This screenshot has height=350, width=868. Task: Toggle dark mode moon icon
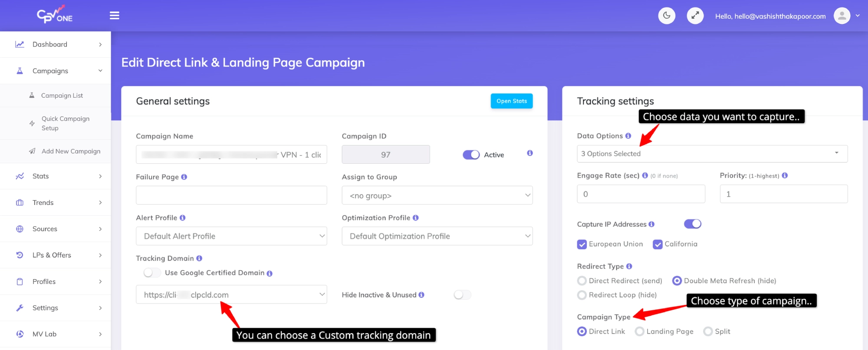pos(667,16)
